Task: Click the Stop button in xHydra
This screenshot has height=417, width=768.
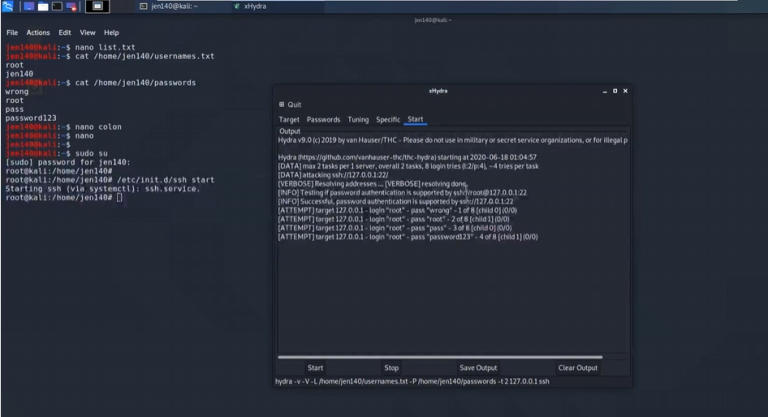Action: 391,367
